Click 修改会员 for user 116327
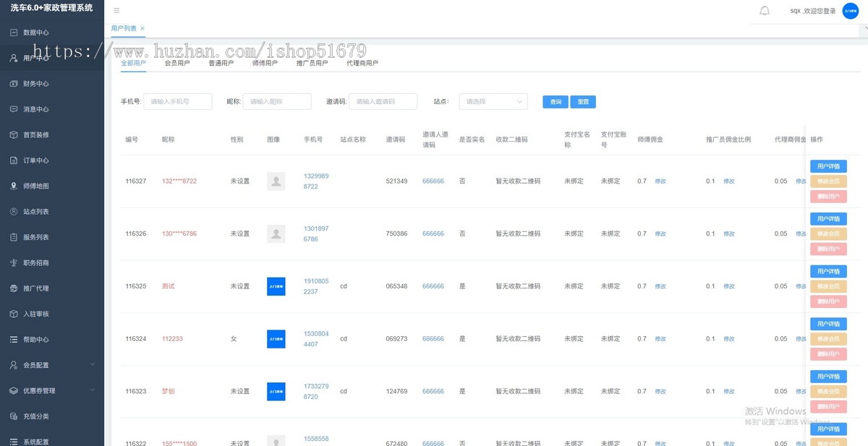Image resolution: width=868 pixels, height=446 pixels. (828, 181)
